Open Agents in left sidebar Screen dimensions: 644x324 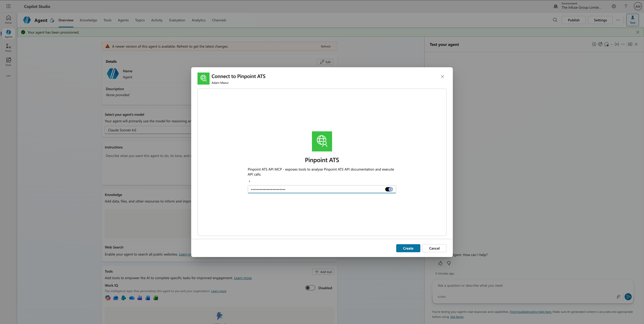(x=8, y=34)
